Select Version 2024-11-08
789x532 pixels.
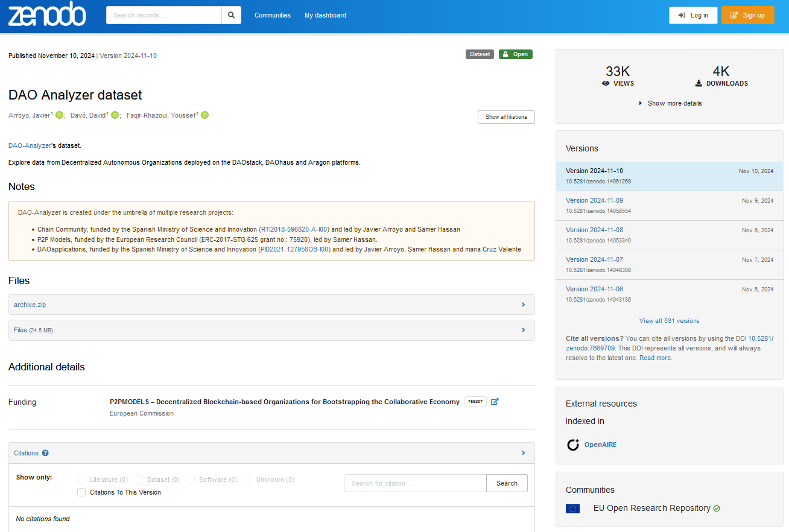pyautogui.click(x=594, y=230)
